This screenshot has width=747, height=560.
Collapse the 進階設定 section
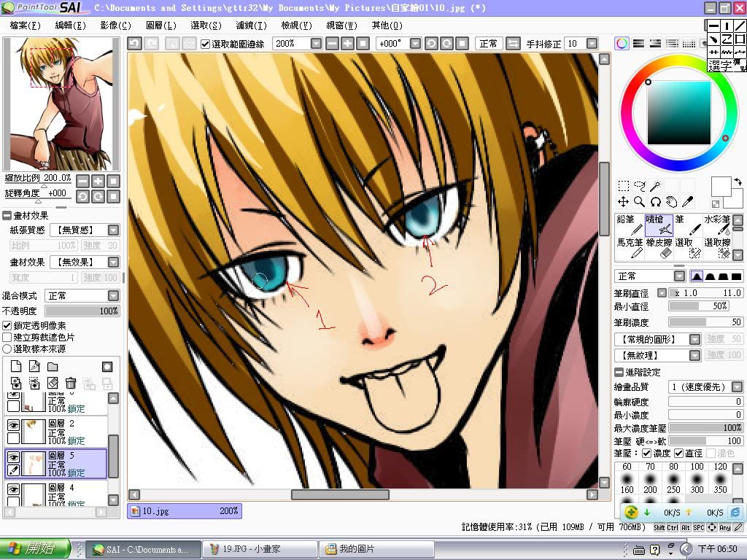click(x=619, y=372)
